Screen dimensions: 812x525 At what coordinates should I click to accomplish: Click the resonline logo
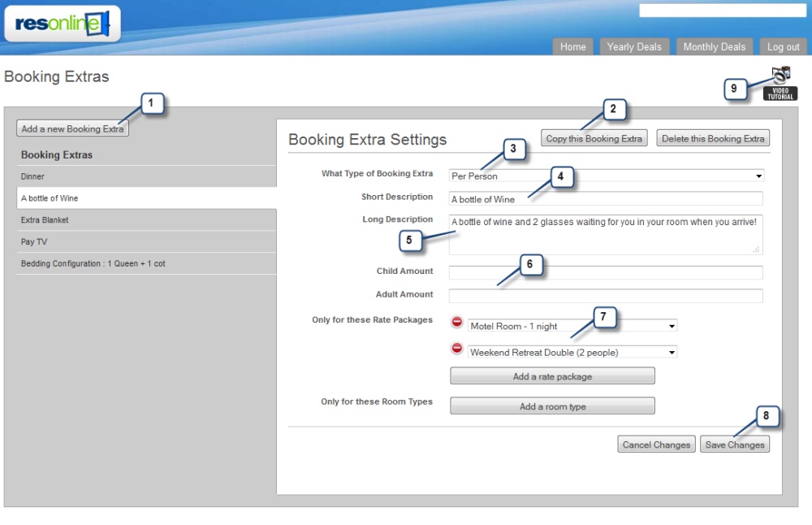coord(62,24)
